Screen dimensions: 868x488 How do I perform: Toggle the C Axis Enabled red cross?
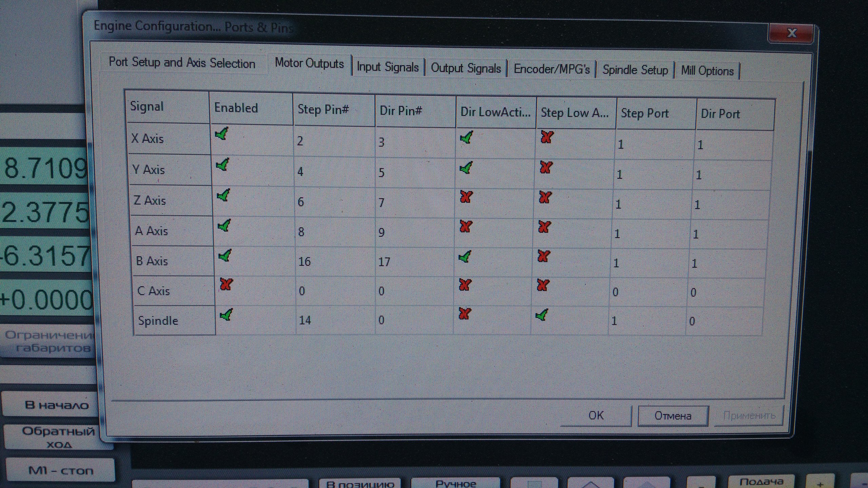[226, 284]
